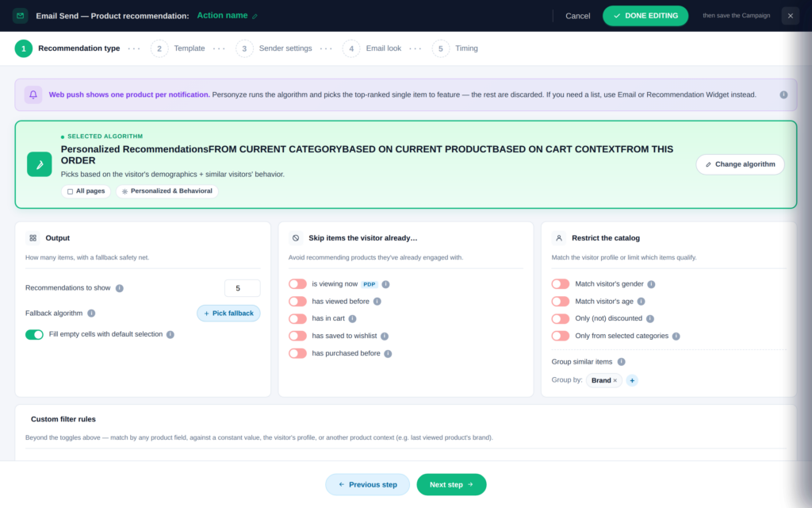Click Recommendations to show number field
812x508 pixels.
(x=243, y=288)
